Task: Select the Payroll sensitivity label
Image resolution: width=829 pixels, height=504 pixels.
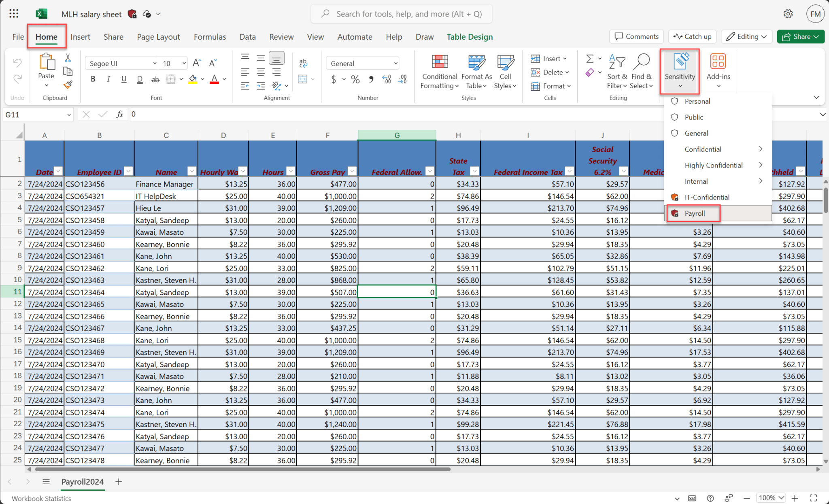Action: coord(694,213)
